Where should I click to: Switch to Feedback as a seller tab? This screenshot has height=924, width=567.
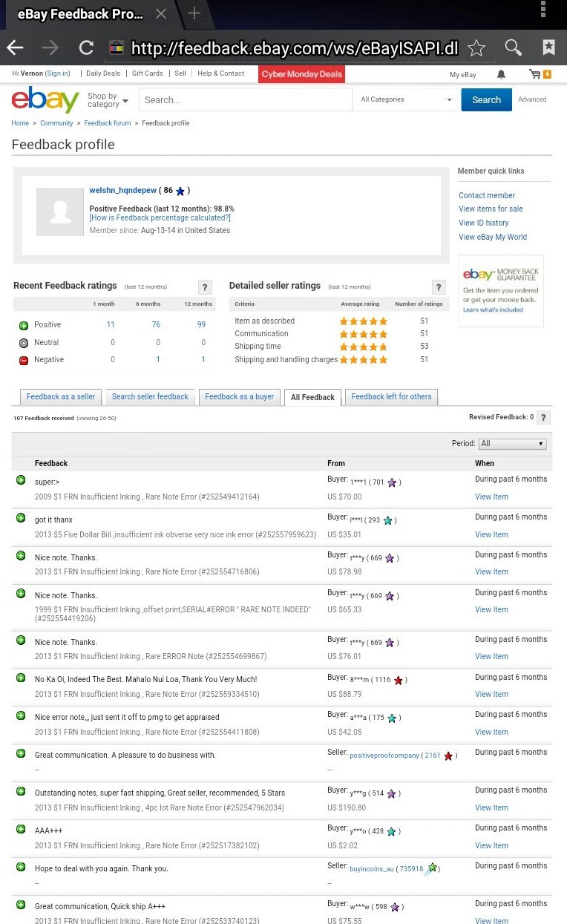coord(61,397)
